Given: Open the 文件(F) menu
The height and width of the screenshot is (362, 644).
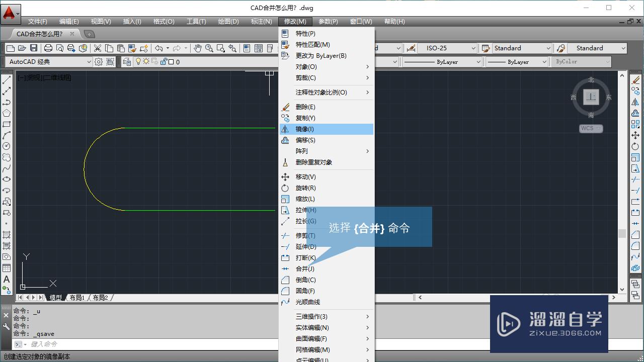Looking at the screenshot, I should 38,22.
